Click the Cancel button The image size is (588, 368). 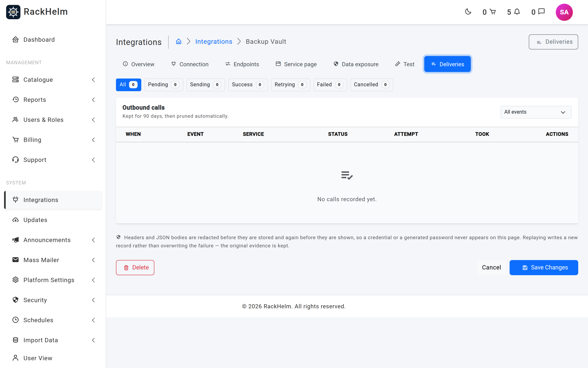click(491, 267)
